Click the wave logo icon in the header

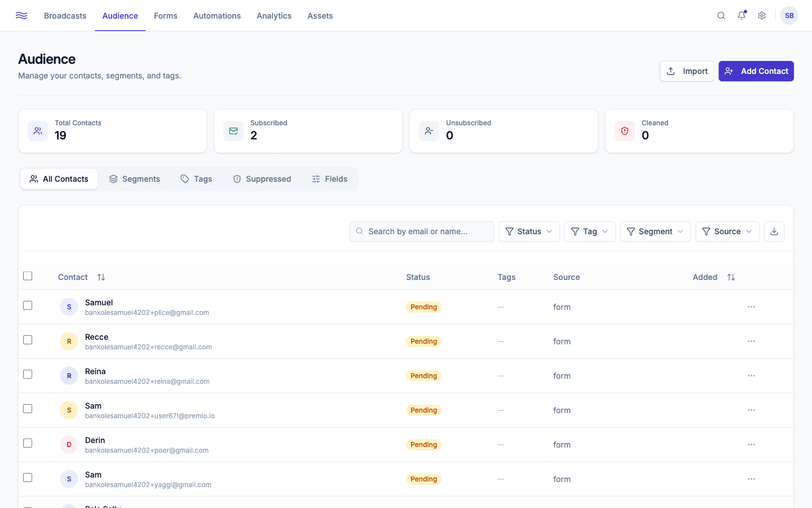[x=21, y=16]
